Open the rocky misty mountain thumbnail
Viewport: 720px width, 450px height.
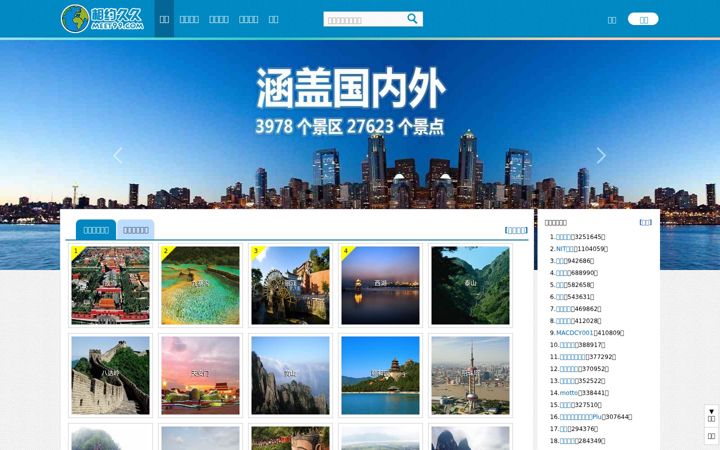coord(290,375)
